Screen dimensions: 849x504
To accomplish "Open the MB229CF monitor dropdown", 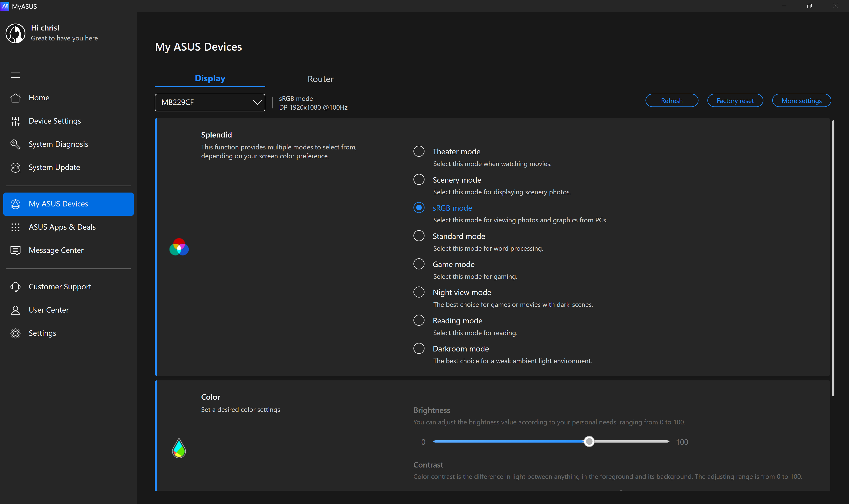I will pos(210,102).
